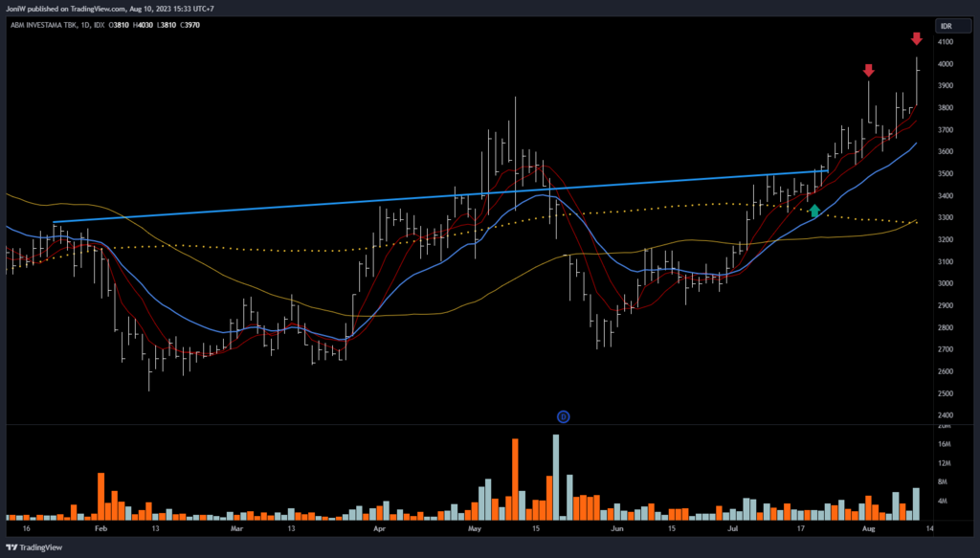Screen dimensions: 980x558
Task: Click the Jun date axis label
Action: tap(617, 527)
